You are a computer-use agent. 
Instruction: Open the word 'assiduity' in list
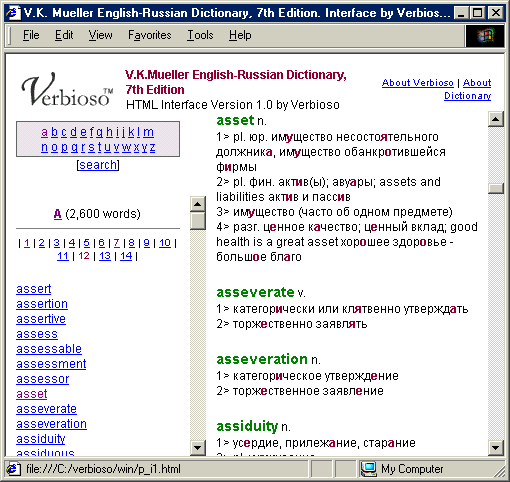(41, 439)
